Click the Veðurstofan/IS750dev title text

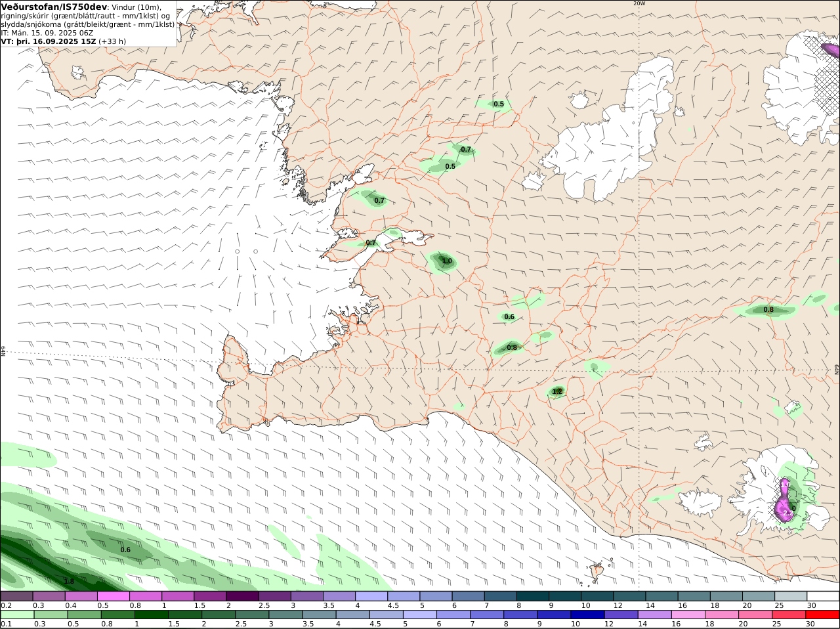point(54,7)
